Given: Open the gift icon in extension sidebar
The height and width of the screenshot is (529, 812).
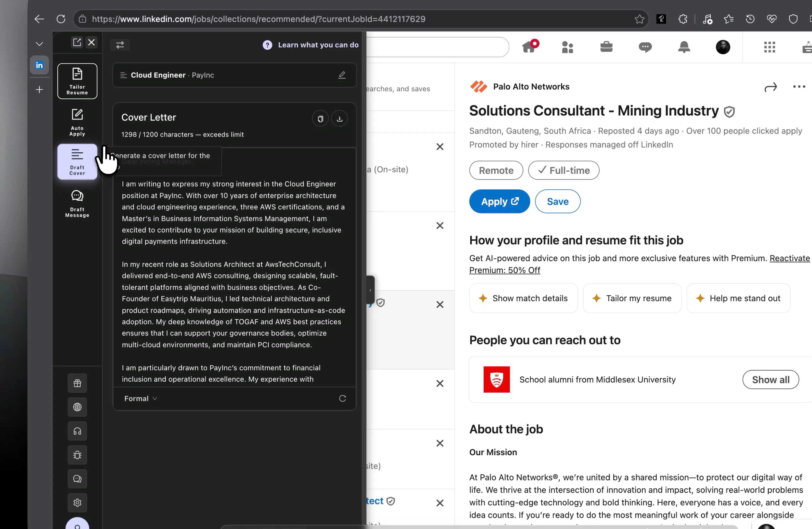Looking at the screenshot, I should coord(77,383).
